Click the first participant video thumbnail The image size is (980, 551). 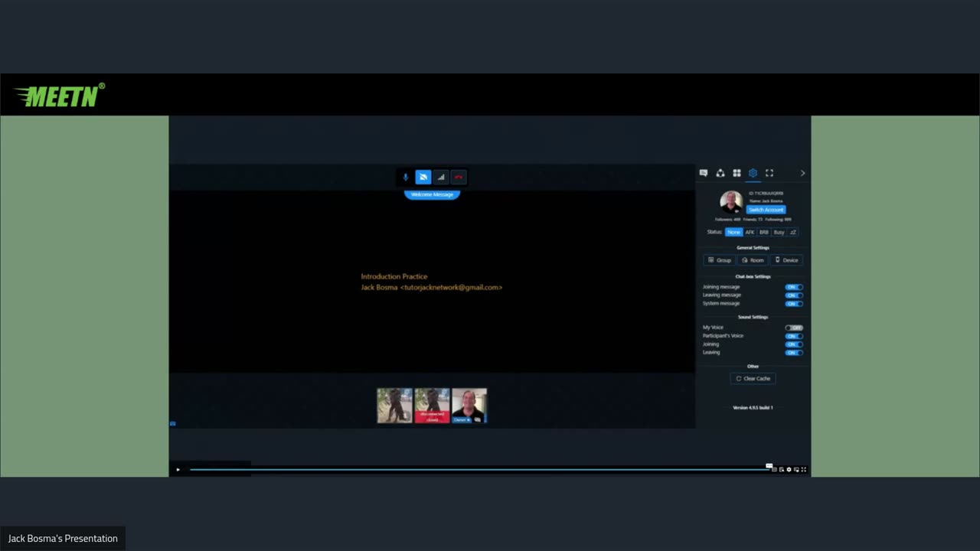tap(394, 406)
